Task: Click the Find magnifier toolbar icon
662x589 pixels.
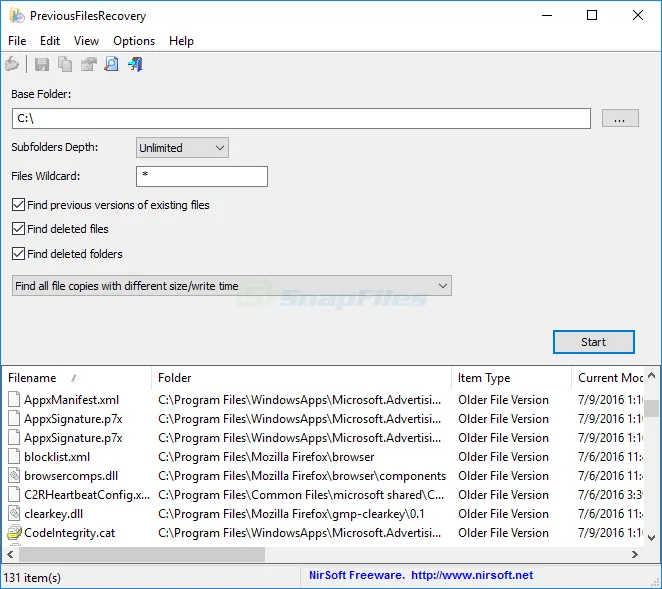Action: tap(111, 64)
